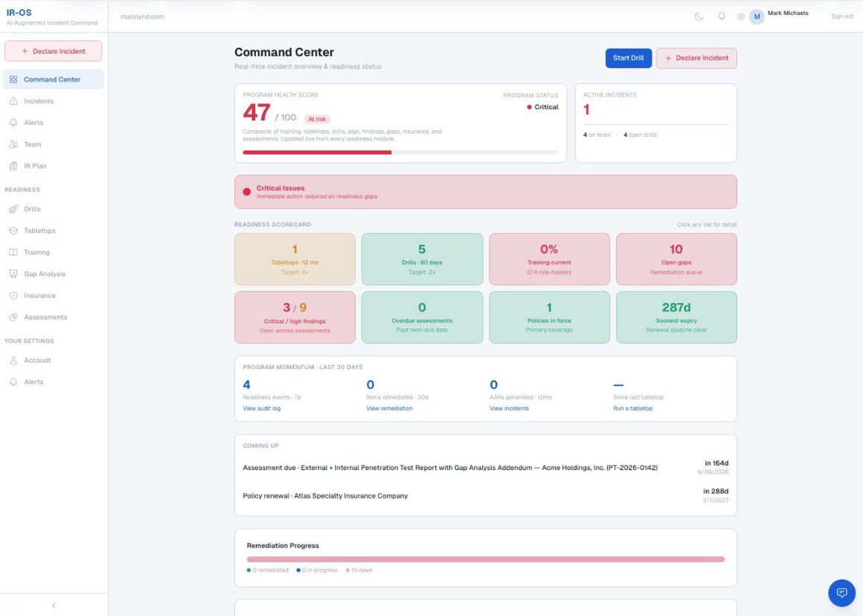This screenshot has height=616, width=863.
Task: Click the View audit log link
Action: pyautogui.click(x=261, y=408)
